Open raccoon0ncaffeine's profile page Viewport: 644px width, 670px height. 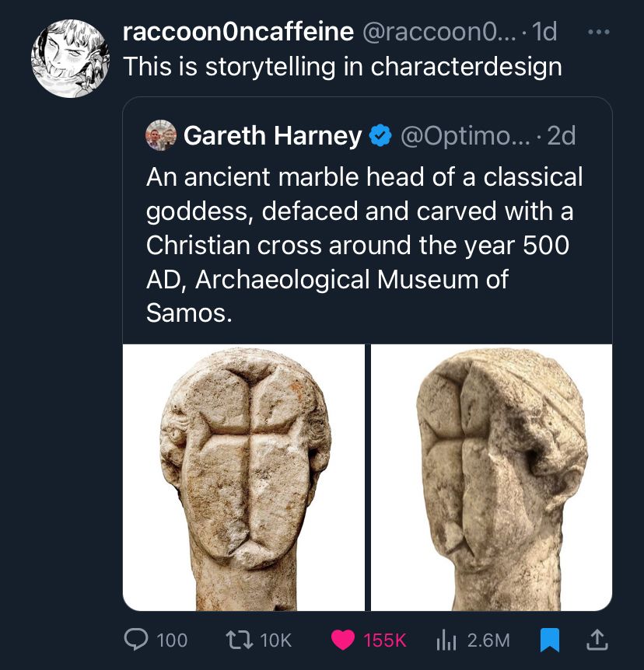[x=236, y=31]
